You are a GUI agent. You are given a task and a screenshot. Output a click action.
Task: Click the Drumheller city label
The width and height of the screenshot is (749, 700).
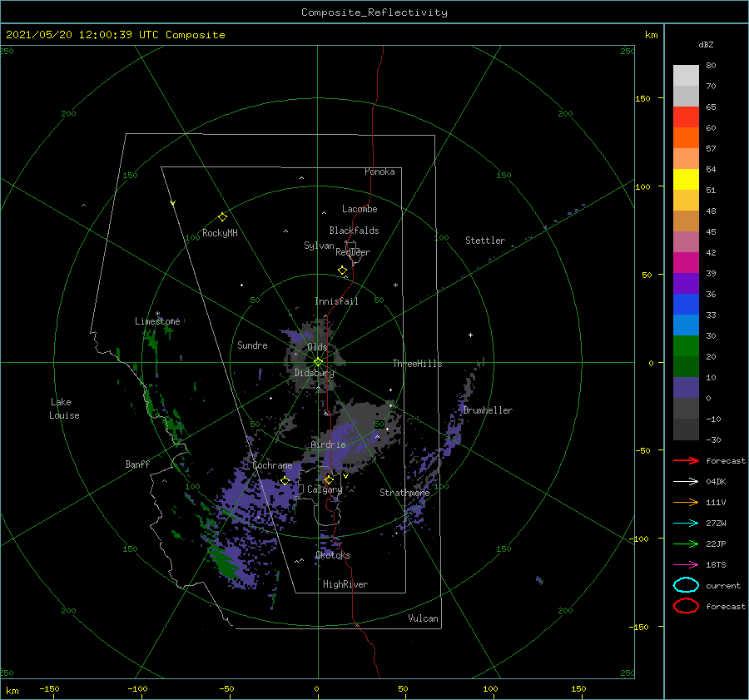tap(488, 410)
